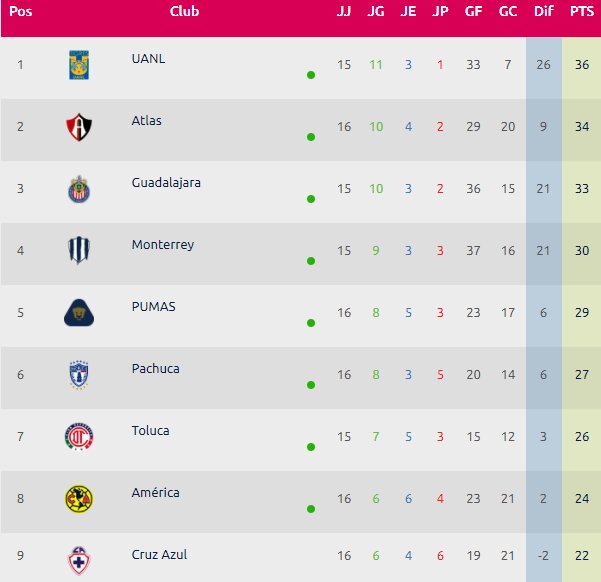Open the América team crest

79,498
